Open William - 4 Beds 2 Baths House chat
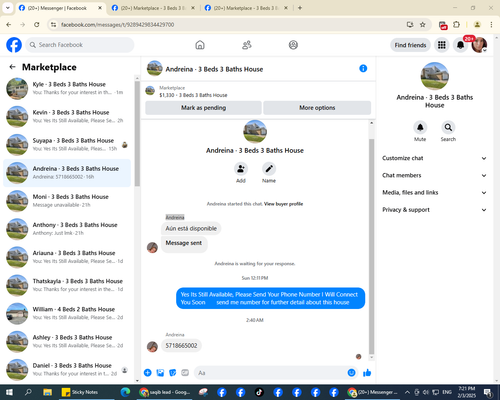The height and width of the screenshot is (400, 500). tap(67, 313)
